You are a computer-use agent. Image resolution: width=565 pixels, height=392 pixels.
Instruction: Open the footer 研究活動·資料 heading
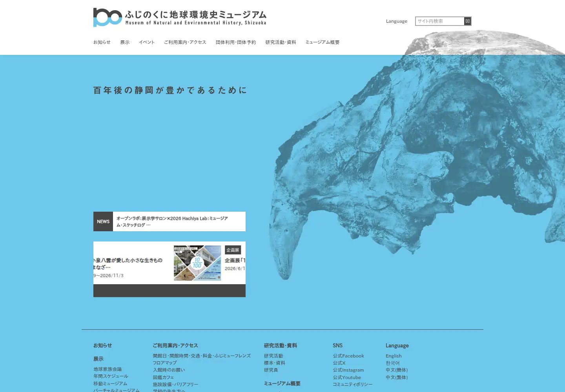coord(281,345)
